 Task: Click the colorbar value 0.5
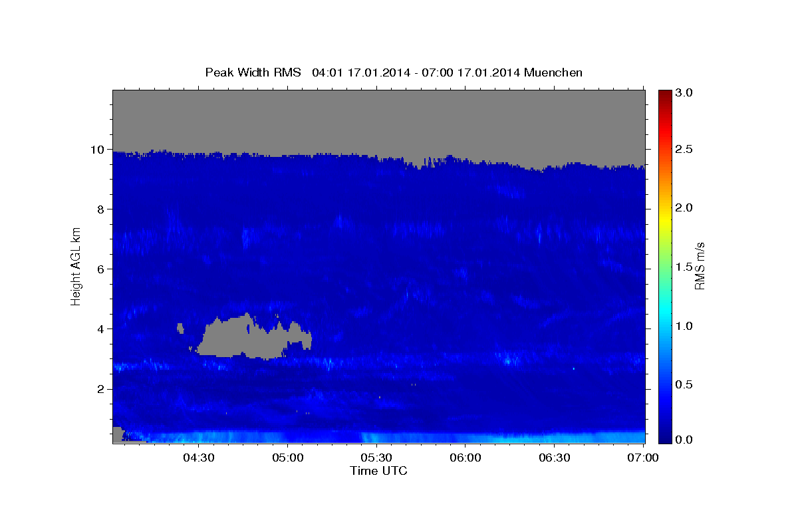tap(685, 384)
